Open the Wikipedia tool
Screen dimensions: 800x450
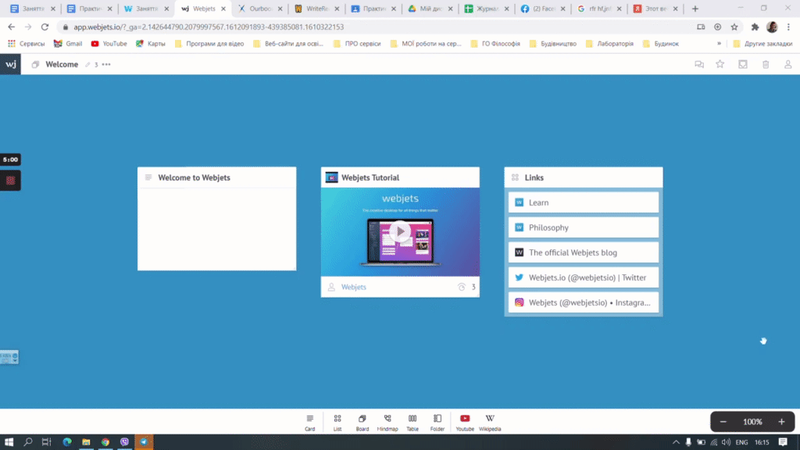(490, 420)
